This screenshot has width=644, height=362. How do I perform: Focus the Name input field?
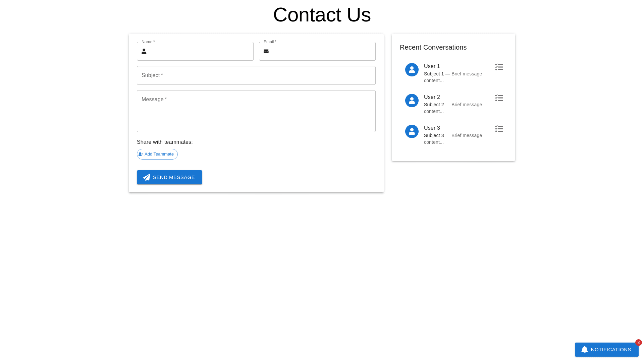tap(200, 51)
